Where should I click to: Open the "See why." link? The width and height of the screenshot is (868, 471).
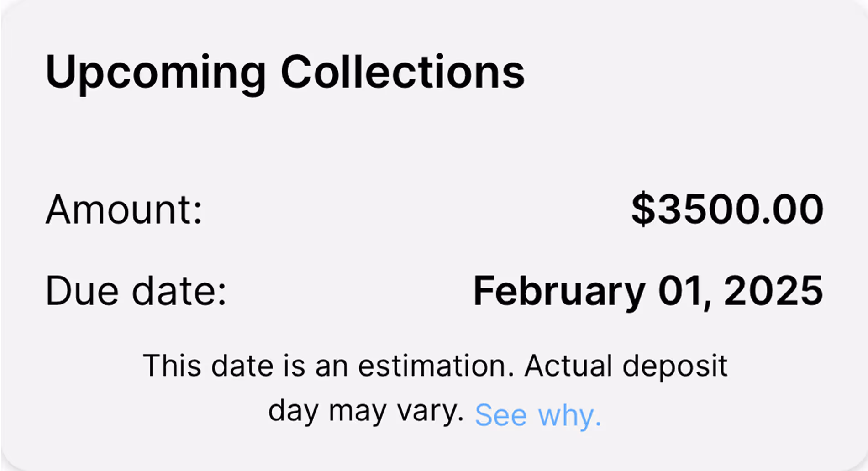pos(538,415)
